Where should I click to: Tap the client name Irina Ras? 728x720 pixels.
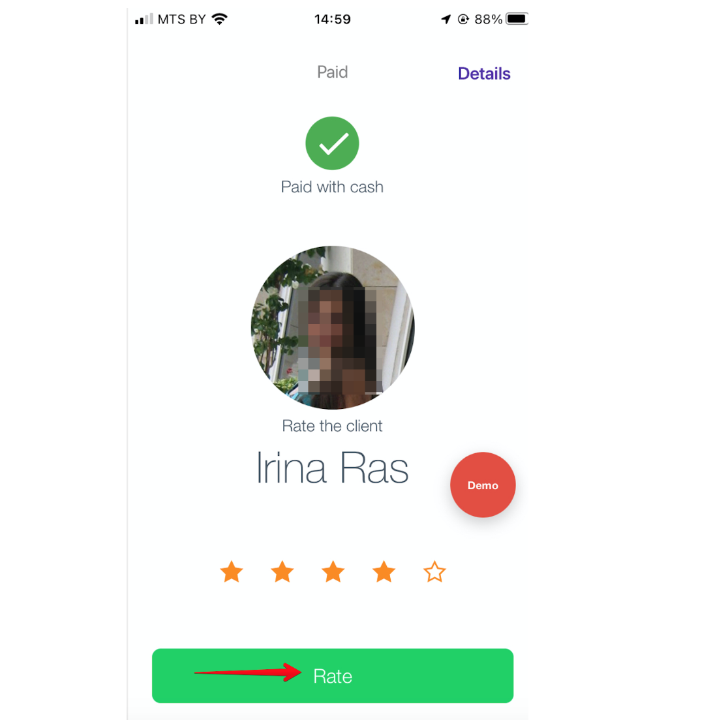click(332, 468)
